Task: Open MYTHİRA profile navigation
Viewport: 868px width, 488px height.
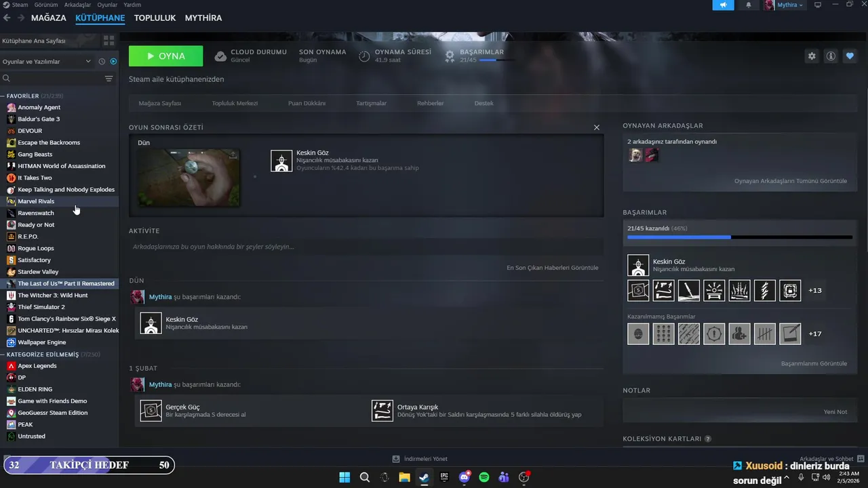Action: tap(203, 18)
